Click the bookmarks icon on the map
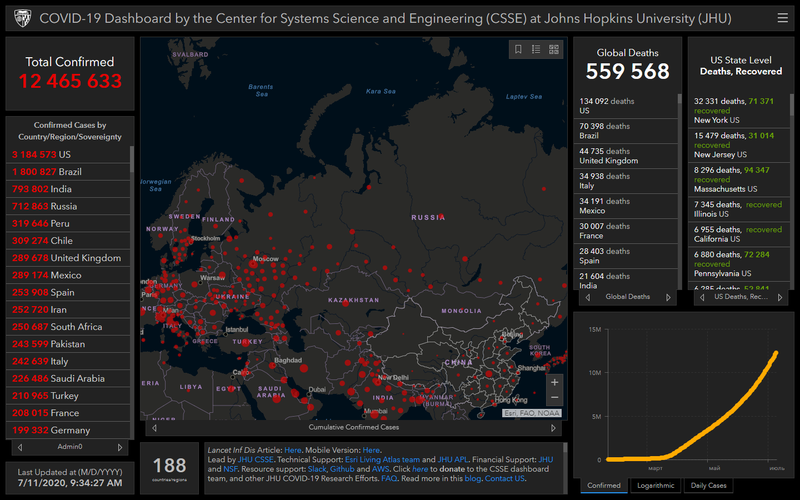The width and height of the screenshot is (800, 500). [518, 49]
